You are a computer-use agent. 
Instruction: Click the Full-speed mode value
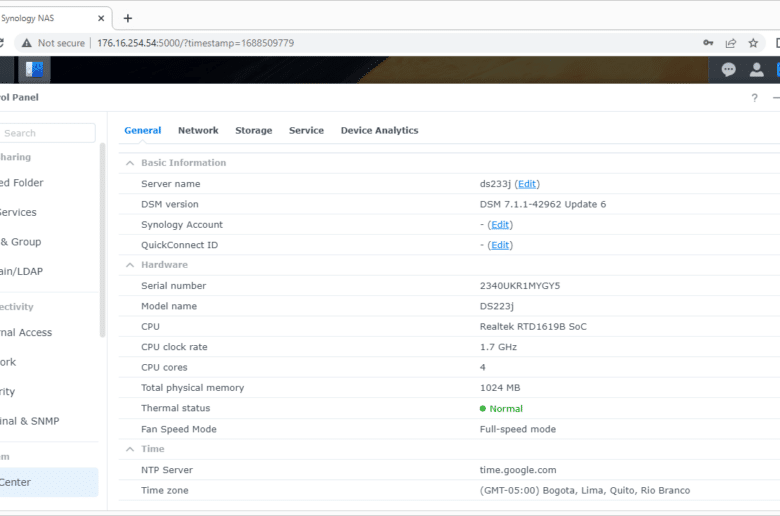tap(518, 429)
